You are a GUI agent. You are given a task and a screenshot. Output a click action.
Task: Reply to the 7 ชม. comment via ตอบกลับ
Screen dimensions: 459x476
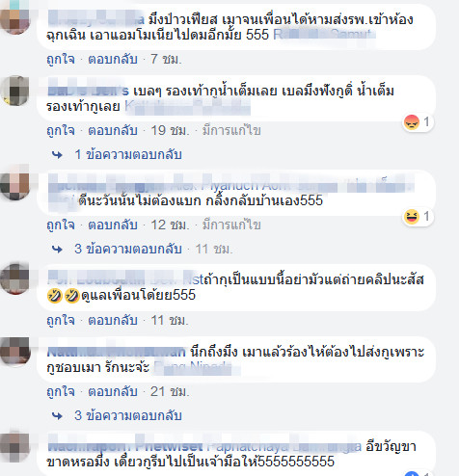click(113, 60)
